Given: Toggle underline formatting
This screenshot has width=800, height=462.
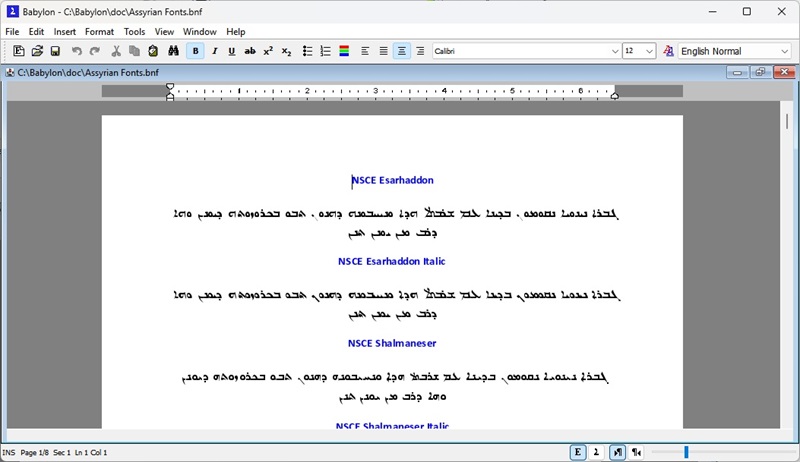Looking at the screenshot, I should pyautogui.click(x=232, y=51).
